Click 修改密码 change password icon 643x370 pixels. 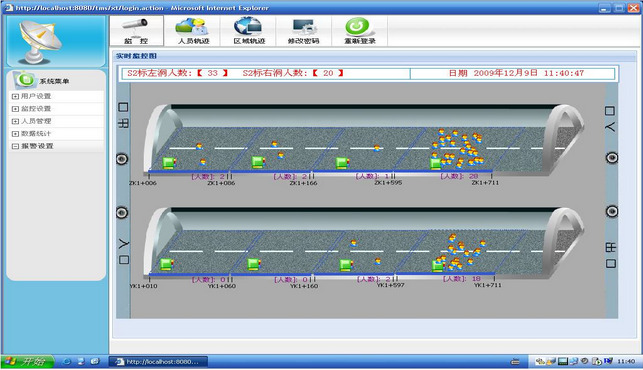(x=303, y=31)
